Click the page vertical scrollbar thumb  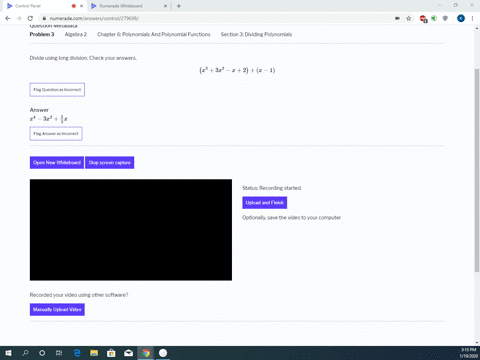[x=477, y=170]
